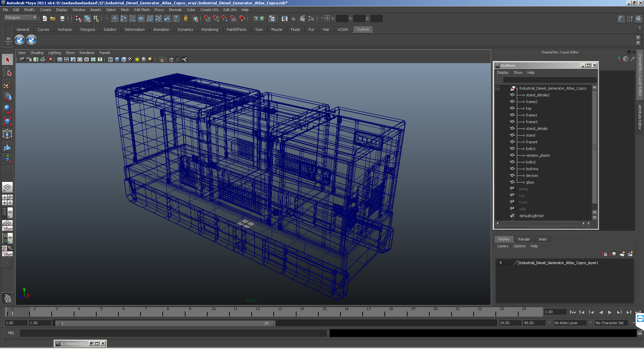Click the Open Scene folder icon
This screenshot has width=644, height=349.
53,18
